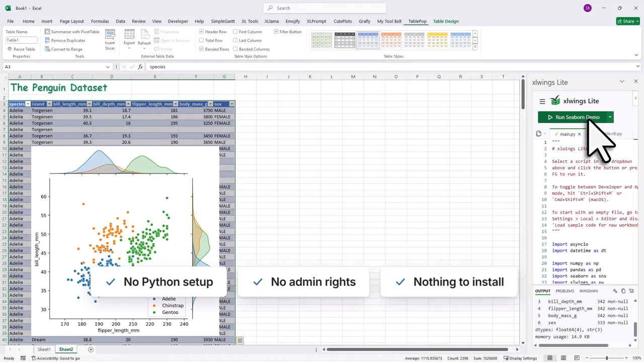
Task: Expand the table styles gallery
Action: click(x=475, y=47)
